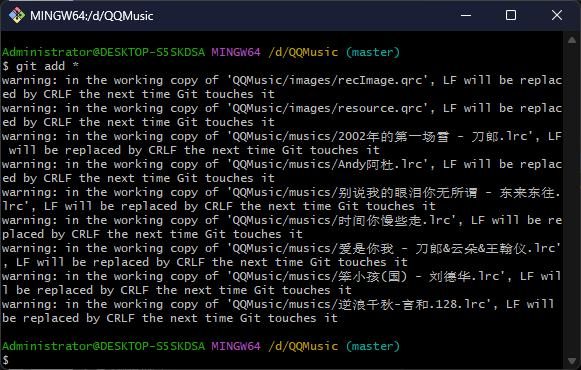Click the 'QQMusic/images/recImage.qrc' file path

327,80
